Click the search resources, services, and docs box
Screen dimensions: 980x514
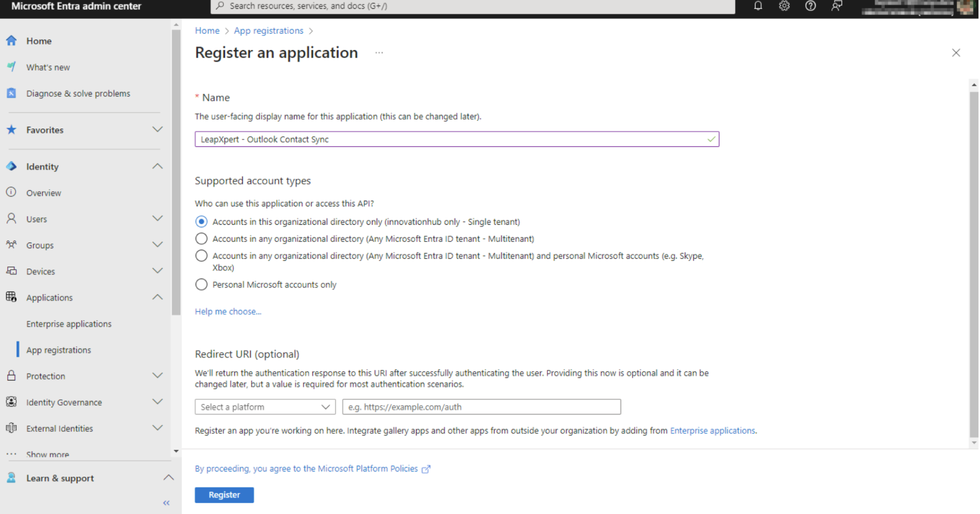473,6
